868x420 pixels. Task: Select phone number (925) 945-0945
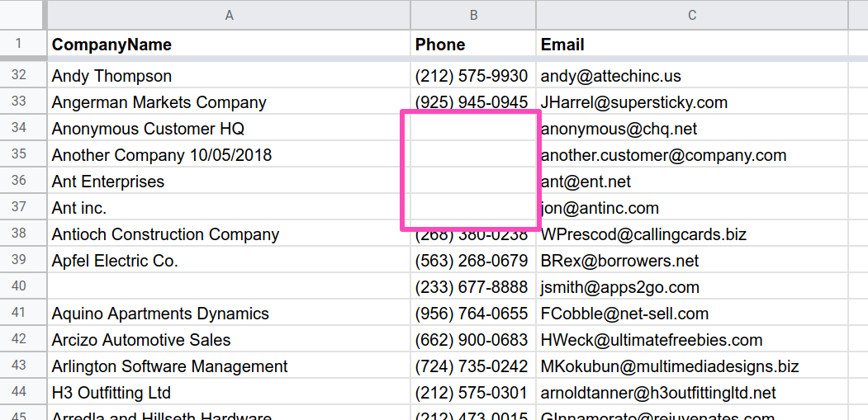coord(473,102)
